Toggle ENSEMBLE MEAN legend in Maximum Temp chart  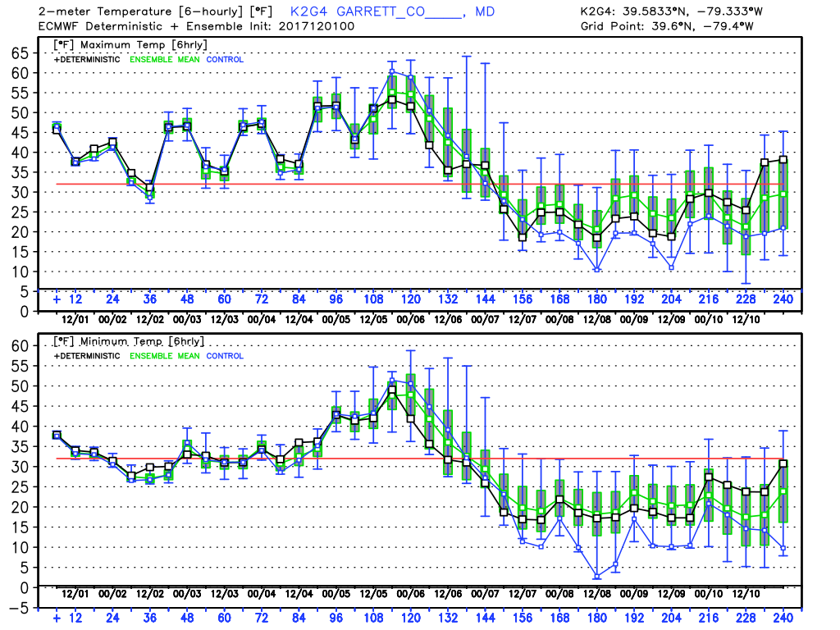tap(163, 59)
